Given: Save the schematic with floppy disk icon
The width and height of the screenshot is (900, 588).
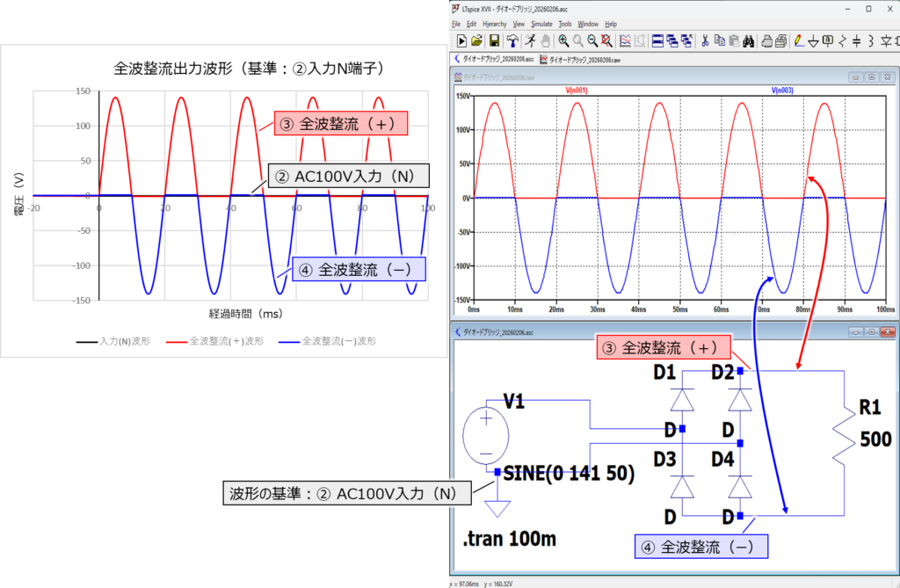Looking at the screenshot, I should pyautogui.click(x=494, y=40).
